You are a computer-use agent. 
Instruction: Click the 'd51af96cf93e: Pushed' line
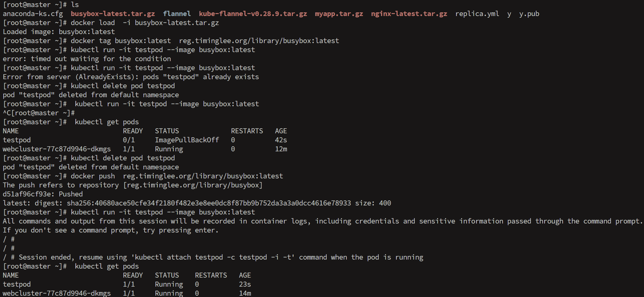point(43,194)
